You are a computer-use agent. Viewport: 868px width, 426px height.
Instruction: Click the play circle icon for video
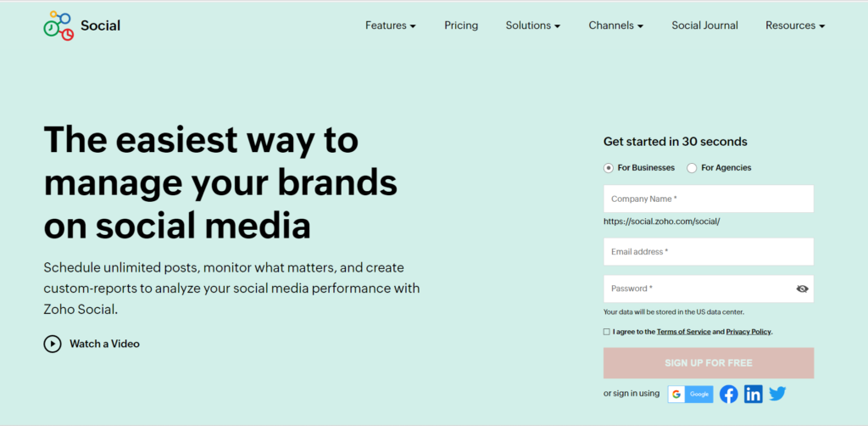52,344
